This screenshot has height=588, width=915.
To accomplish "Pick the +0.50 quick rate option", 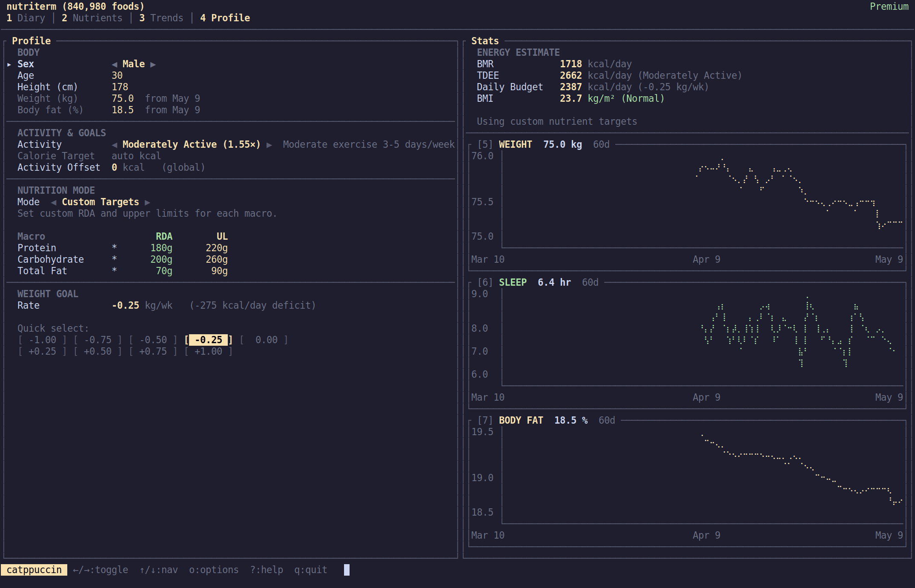I will [x=98, y=351].
